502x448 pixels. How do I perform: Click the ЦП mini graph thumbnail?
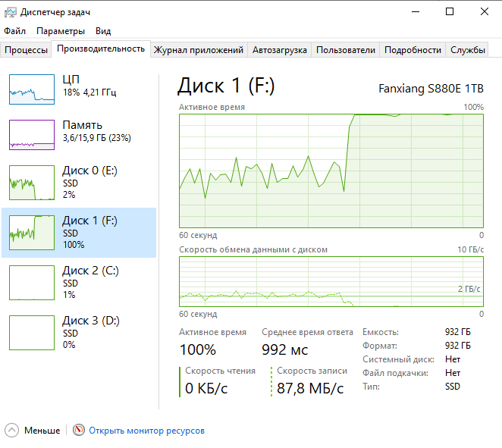[32, 89]
